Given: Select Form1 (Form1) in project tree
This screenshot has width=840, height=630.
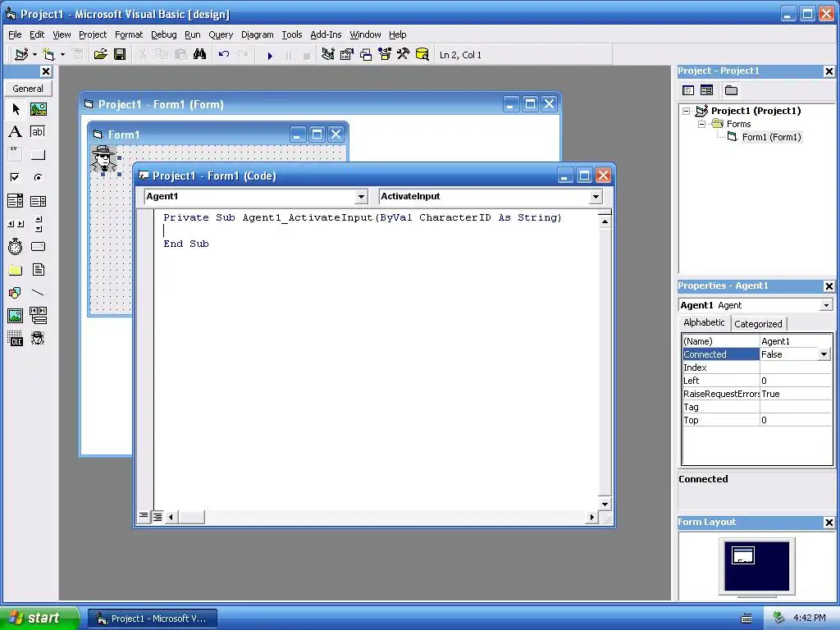Looking at the screenshot, I should [x=771, y=137].
